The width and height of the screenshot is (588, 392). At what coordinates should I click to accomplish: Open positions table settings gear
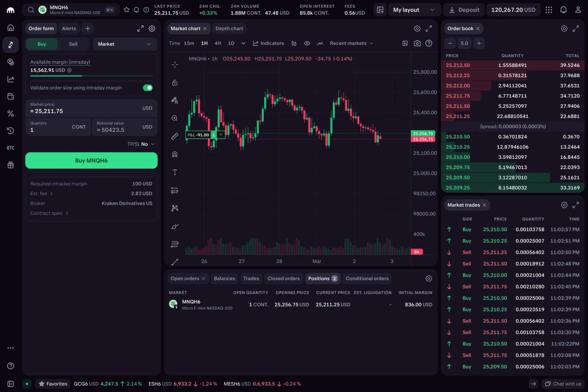pyautogui.click(x=429, y=279)
